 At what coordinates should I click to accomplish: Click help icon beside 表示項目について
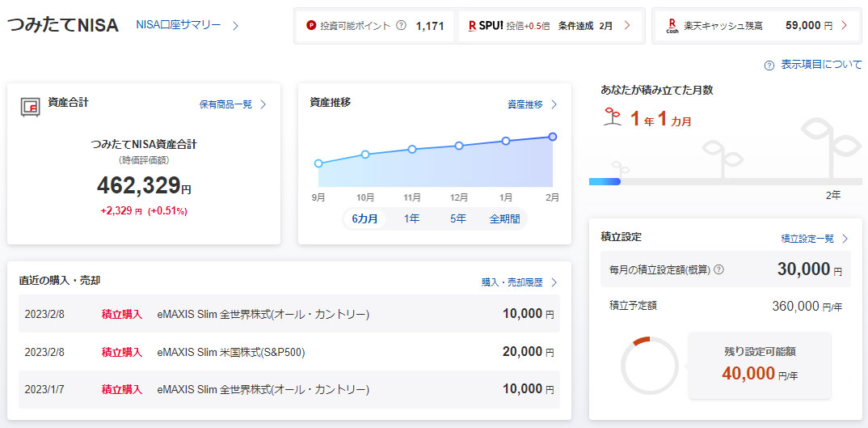coord(769,66)
